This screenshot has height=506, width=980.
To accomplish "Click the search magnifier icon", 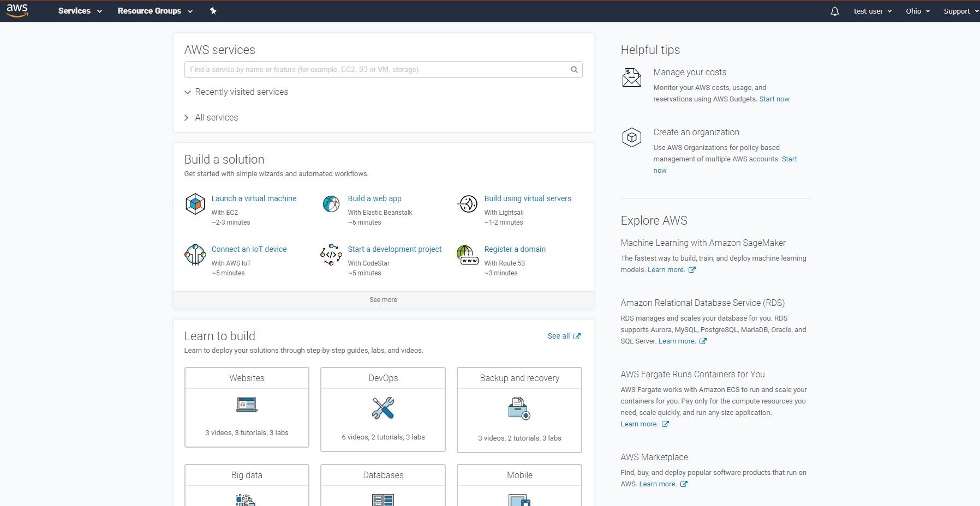I will [x=574, y=70].
